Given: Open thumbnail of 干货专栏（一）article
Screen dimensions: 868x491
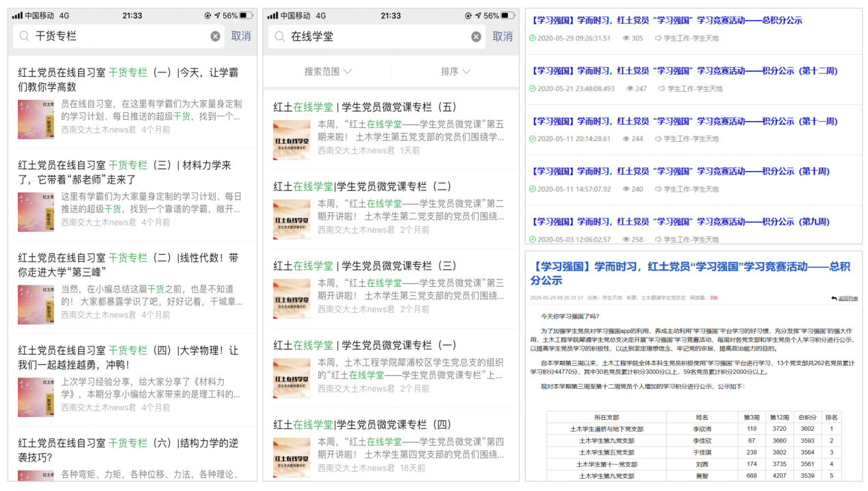Looking at the screenshot, I should point(36,119).
